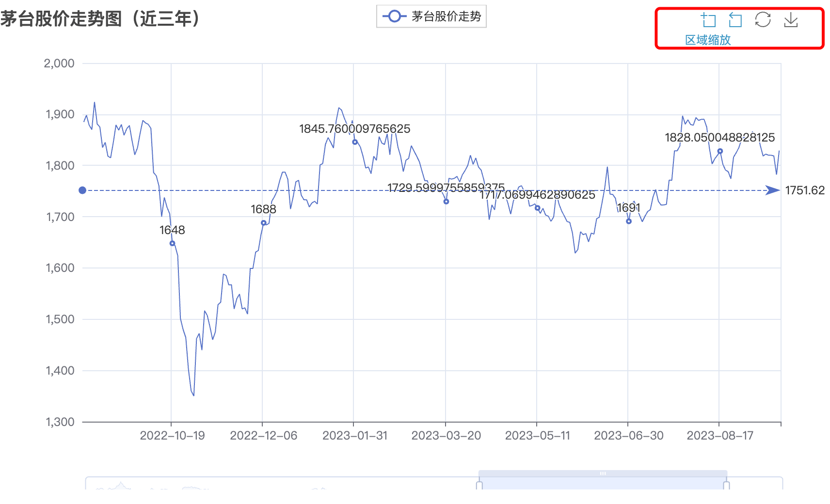Viewport: 830px width, 504px height.
Task: Click the average line value 1751.62
Action: coord(805,190)
